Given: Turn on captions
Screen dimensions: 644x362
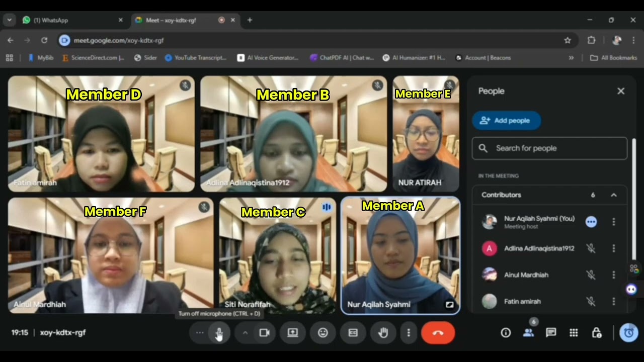Looking at the screenshot, I should click(353, 333).
